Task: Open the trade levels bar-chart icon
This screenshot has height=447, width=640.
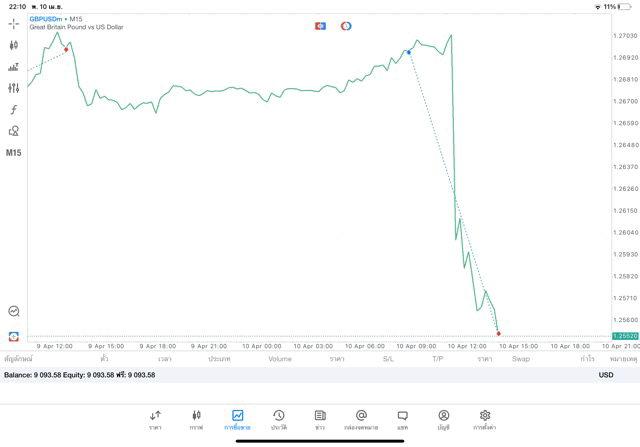Action: point(13,67)
